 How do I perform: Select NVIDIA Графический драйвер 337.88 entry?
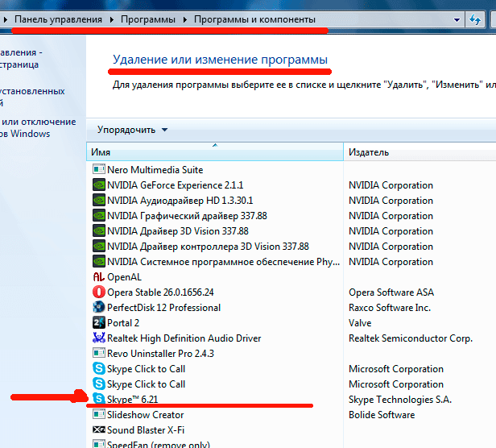[x=187, y=216]
